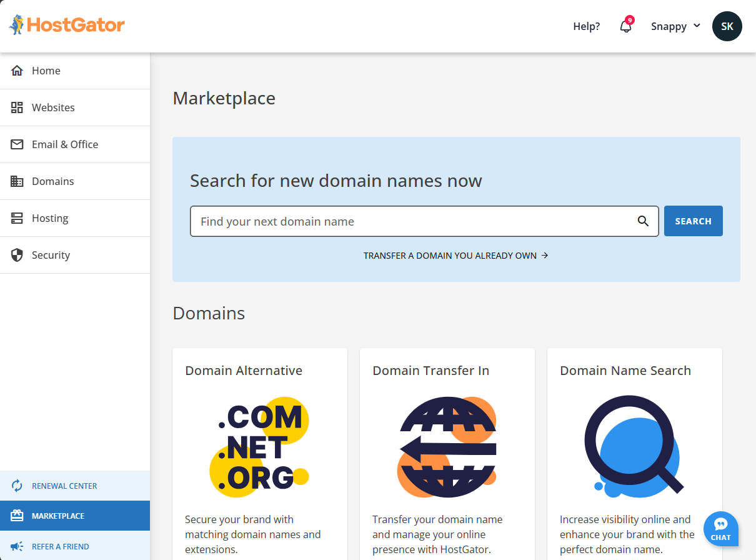Image resolution: width=756 pixels, height=560 pixels.
Task: Select the Domains building icon
Action: tap(17, 181)
